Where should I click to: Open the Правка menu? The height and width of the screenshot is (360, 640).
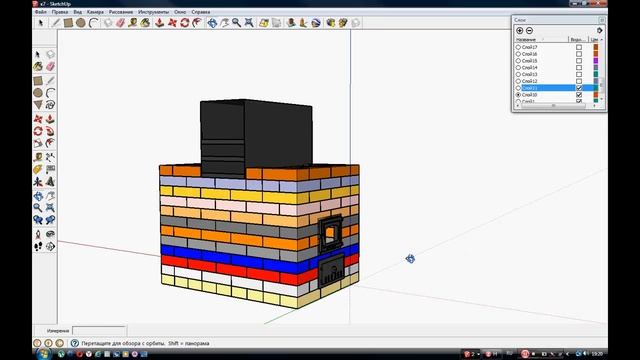(60, 12)
